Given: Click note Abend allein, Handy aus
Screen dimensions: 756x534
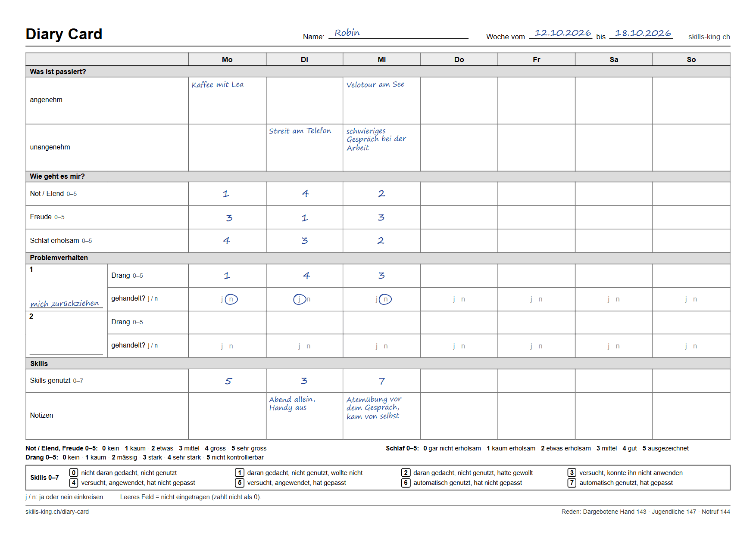Looking at the screenshot, I should [x=292, y=404].
